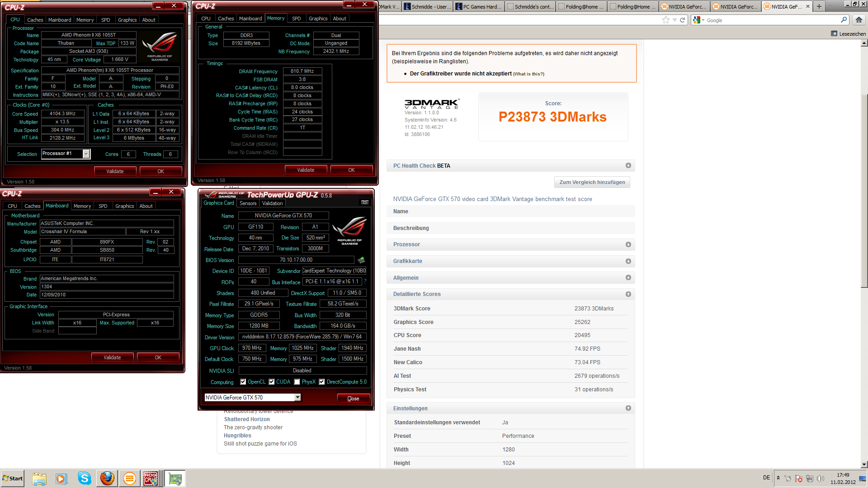The height and width of the screenshot is (488, 868).
Task: Focus the Google search input field
Action: tap(772, 20)
